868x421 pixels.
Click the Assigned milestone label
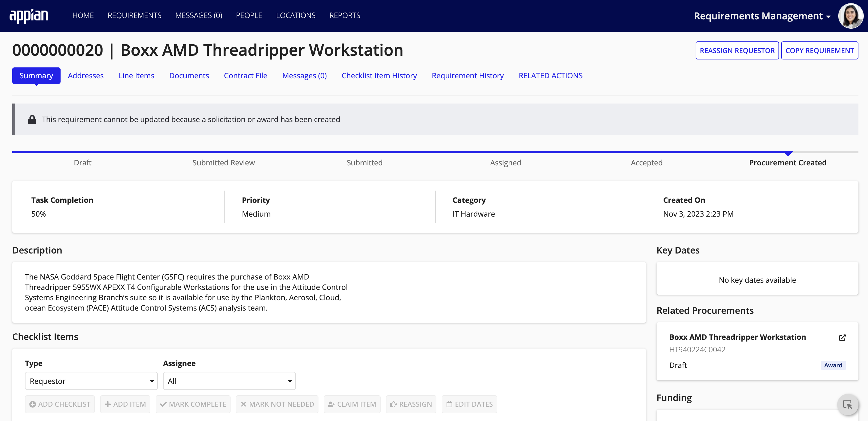pyautogui.click(x=505, y=163)
